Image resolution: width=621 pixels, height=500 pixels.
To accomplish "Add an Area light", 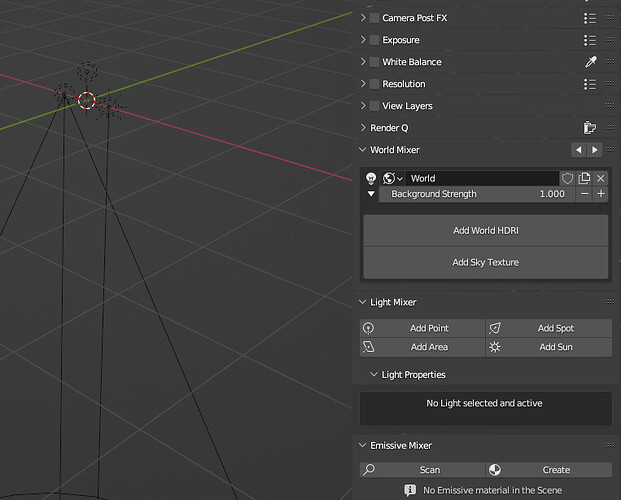I will (423, 347).
